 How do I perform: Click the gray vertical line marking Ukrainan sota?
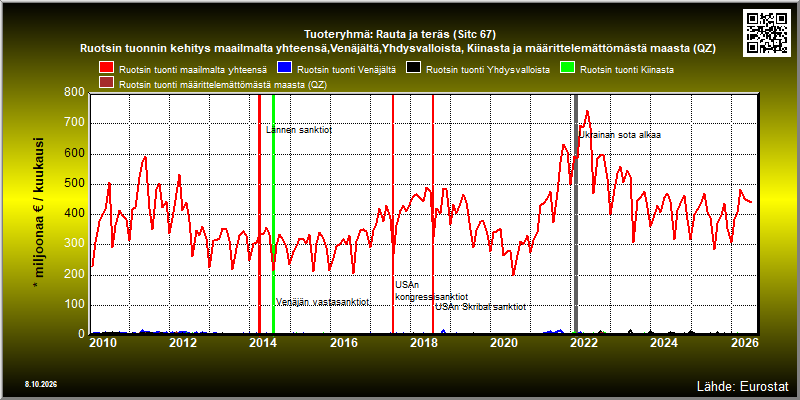tap(576, 214)
